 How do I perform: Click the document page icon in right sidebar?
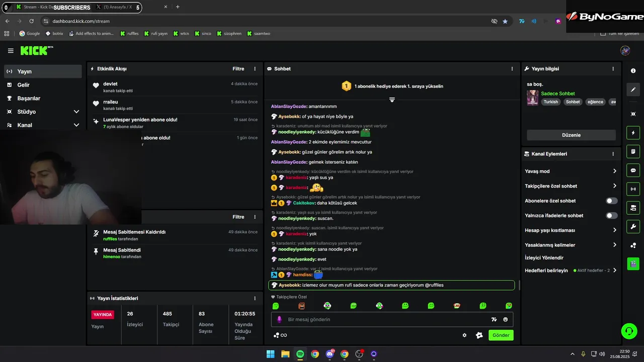[x=633, y=151]
